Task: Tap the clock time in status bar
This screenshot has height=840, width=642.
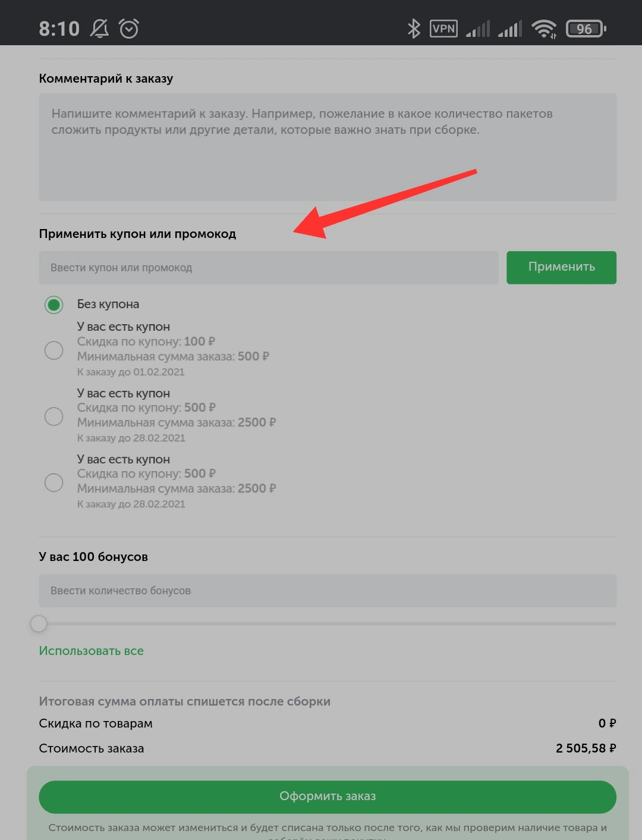Action: [x=59, y=29]
